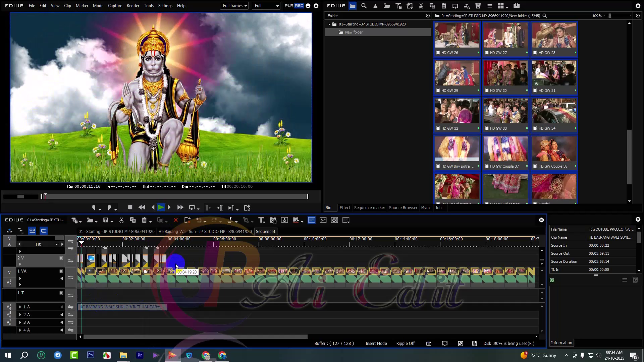Viewport: 644px width, 362px height.
Task: Open the audio mixer toolbar icon
Action: (323, 220)
